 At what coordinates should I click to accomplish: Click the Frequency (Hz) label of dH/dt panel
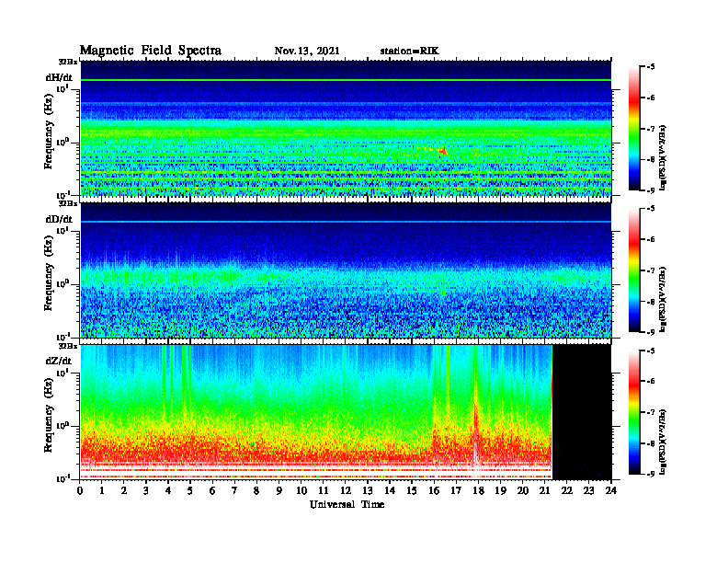pyautogui.click(x=49, y=131)
